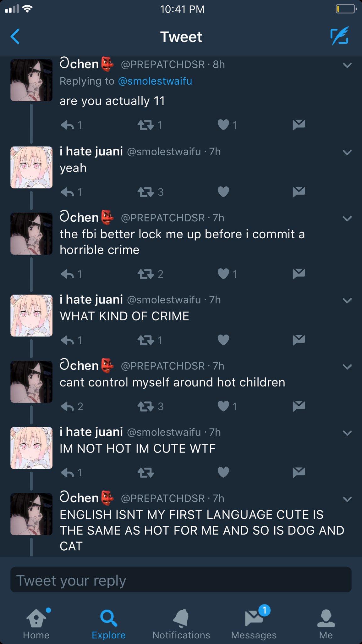Image resolution: width=362 pixels, height=644 pixels.
Task: Open the Home tab
Action: (x=36, y=624)
